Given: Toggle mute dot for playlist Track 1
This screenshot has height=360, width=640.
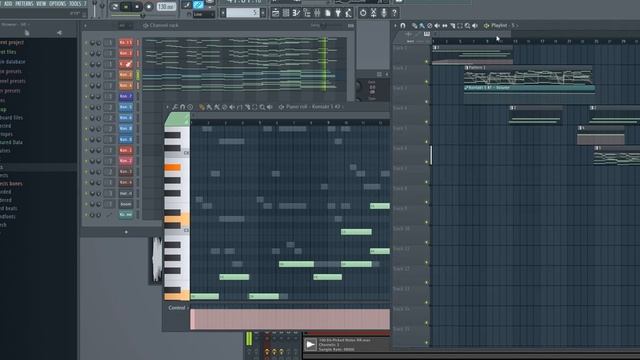Looking at the screenshot, I should pyautogui.click(x=427, y=62).
